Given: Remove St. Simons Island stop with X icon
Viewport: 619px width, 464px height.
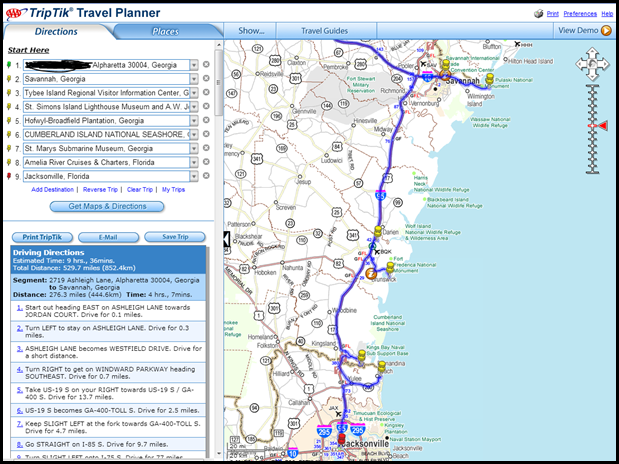Looking at the screenshot, I should click(x=206, y=106).
